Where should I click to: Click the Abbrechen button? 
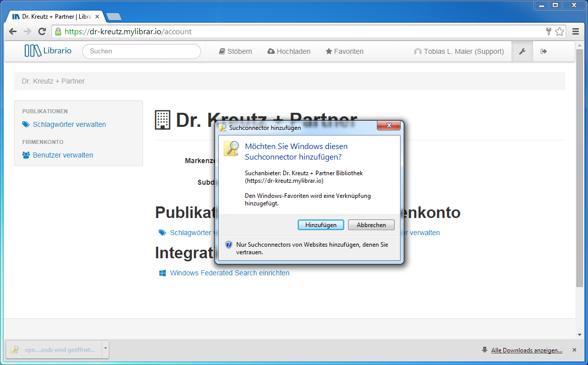click(371, 225)
